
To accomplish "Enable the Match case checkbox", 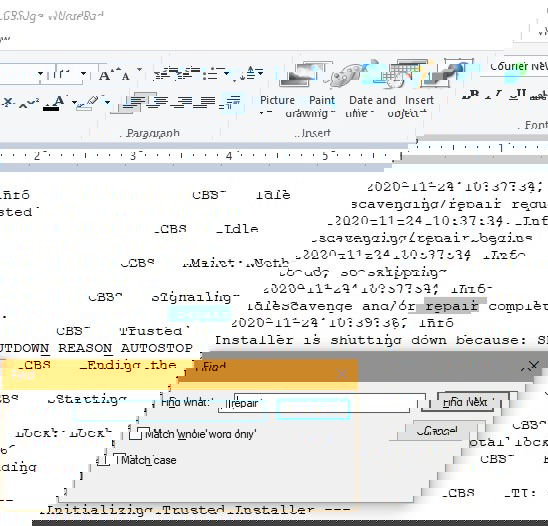I will pyautogui.click(x=104, y=460).
